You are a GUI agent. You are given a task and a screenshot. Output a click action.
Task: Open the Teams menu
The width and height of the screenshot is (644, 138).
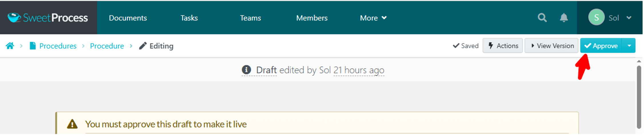[x=250, y=18]
